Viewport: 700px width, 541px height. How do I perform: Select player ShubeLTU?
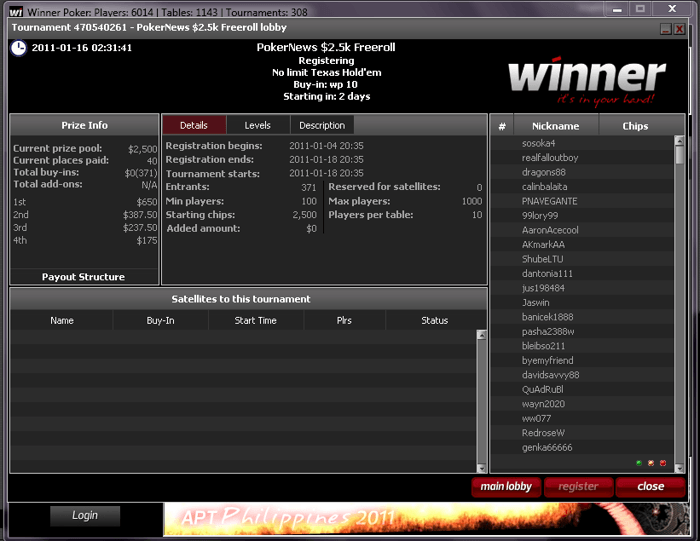click(x=583, y=259)
